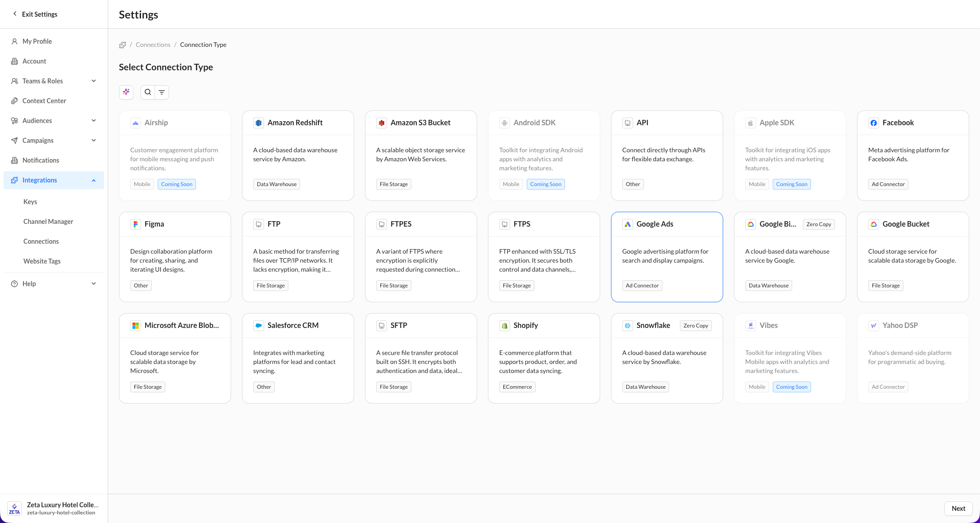980x523 pixels.
Task: Click the Apple SDK logo icon
Action: 751,123
